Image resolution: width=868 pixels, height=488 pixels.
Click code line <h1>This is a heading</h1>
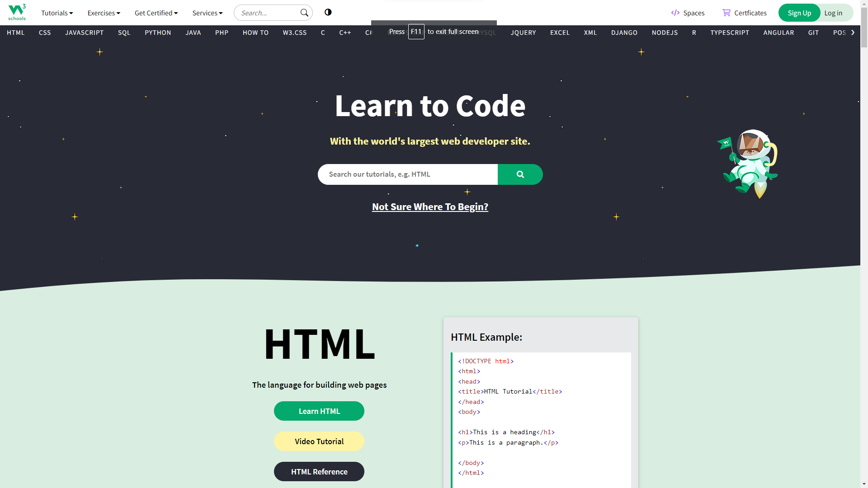(506, 432)
